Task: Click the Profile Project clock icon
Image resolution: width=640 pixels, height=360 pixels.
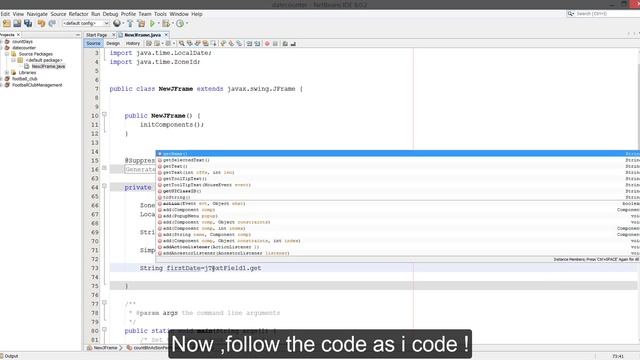Action: pos(180,24)
